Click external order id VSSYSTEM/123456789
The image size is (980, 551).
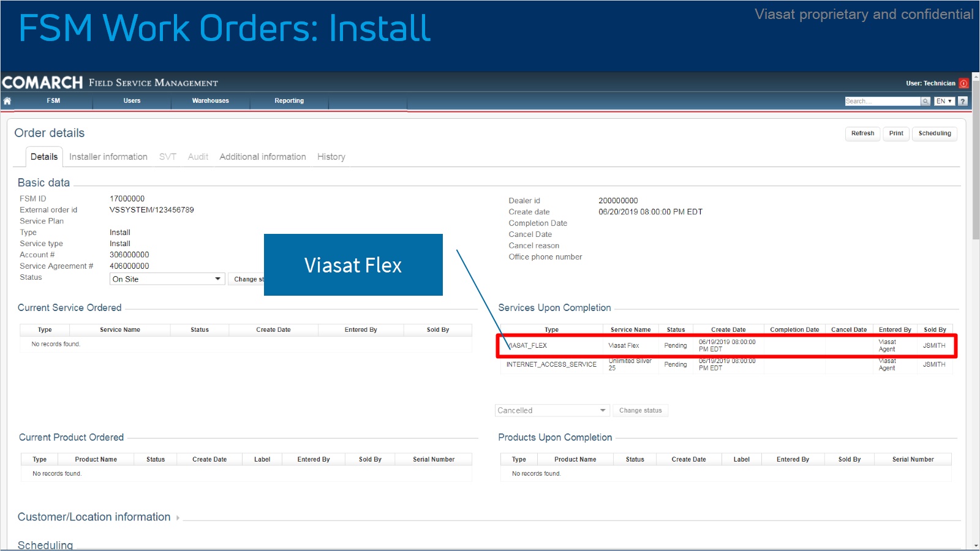coord(152,210)
